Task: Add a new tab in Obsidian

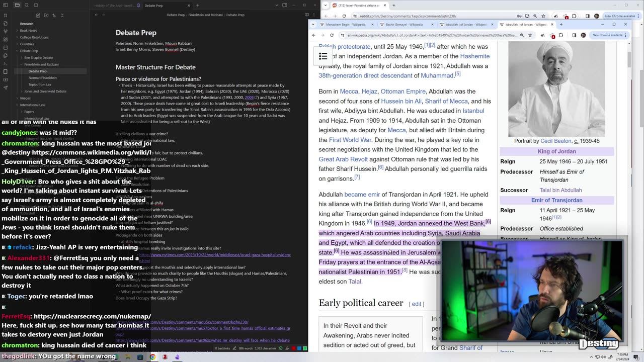Action: (x=198, y=6)
